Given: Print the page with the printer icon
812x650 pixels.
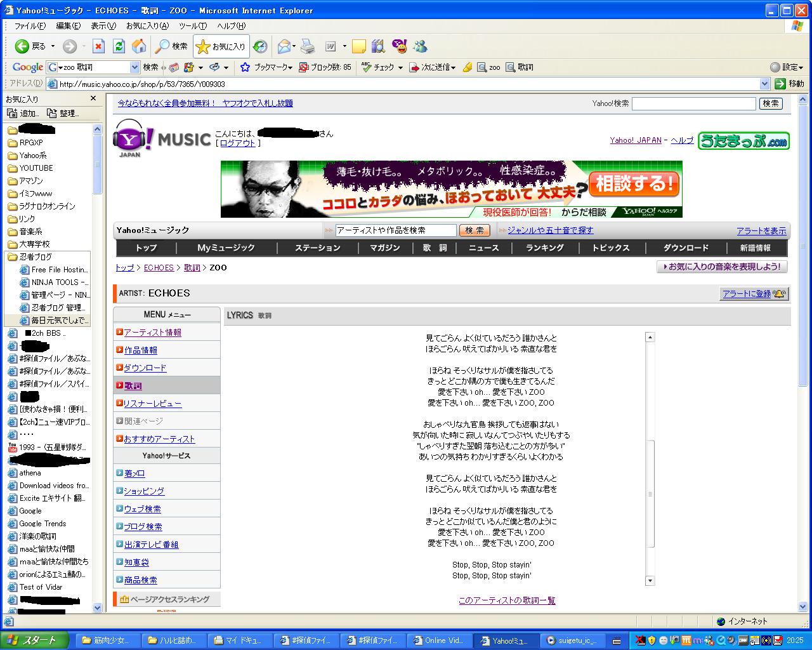Looking at the screenshot, I should coord(308,46).
